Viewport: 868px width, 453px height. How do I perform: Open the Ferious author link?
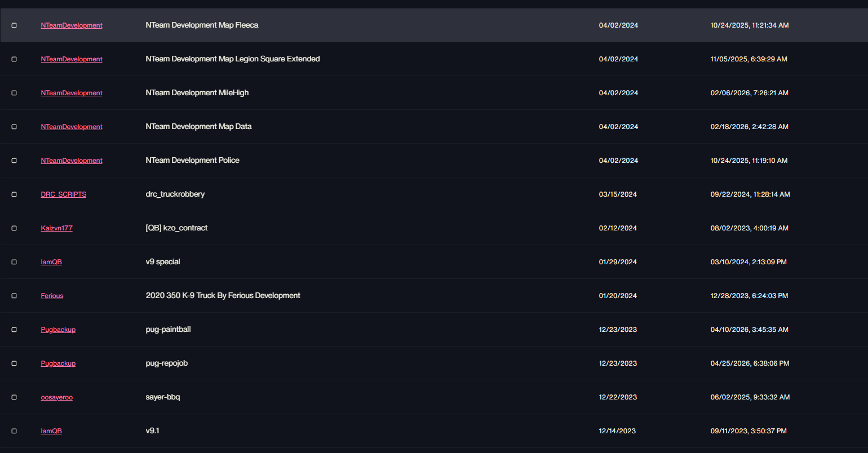pyautogui.click(x=52, y=296)
